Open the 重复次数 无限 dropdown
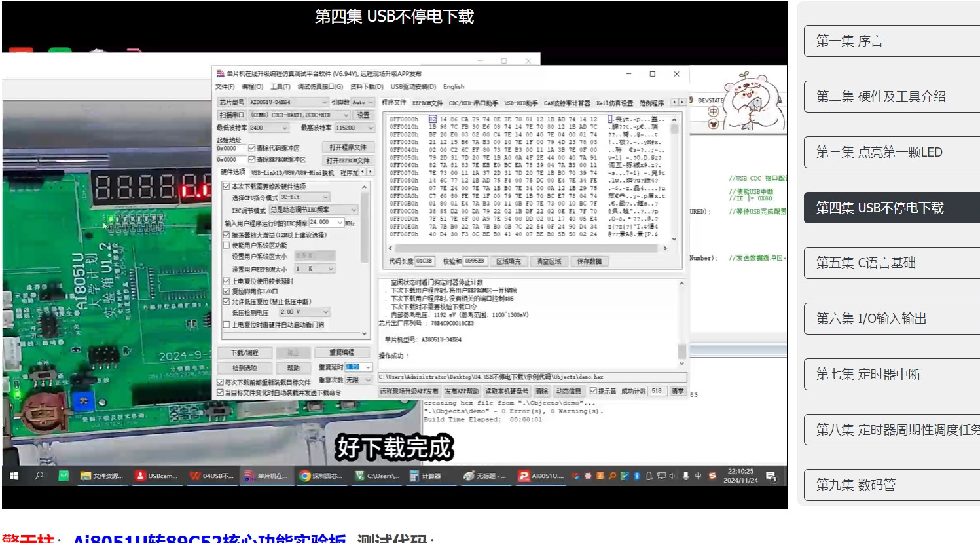Viewport: 980px width, 543px height. [x=359, y=380]
